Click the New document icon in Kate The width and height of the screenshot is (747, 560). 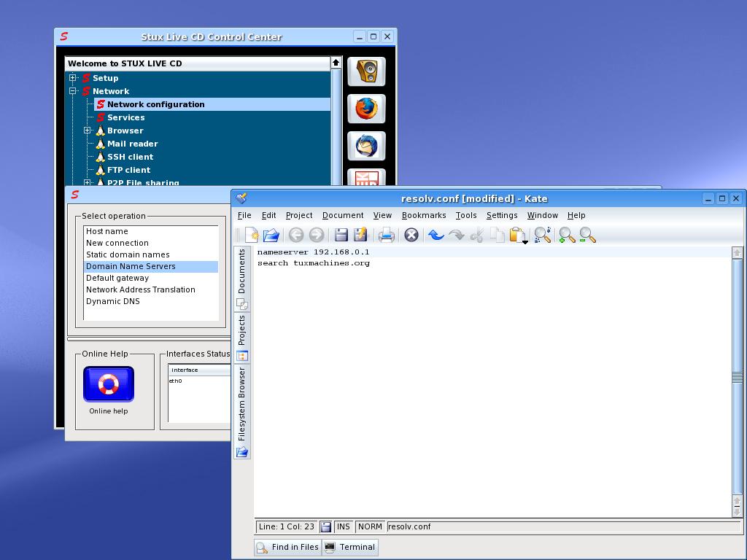coord(252,235)
